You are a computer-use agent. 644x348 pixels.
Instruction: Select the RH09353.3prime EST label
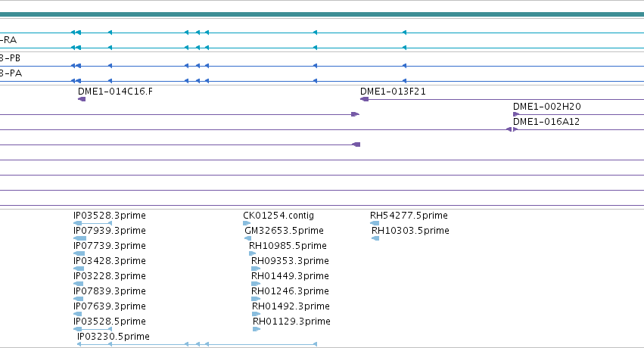(x=290, y=261)
